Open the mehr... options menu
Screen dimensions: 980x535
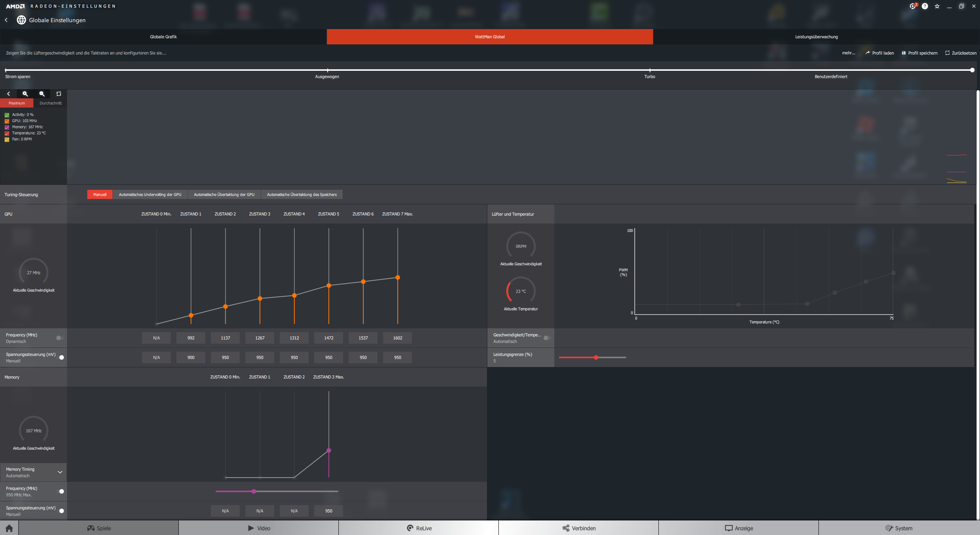pos(848,53)
